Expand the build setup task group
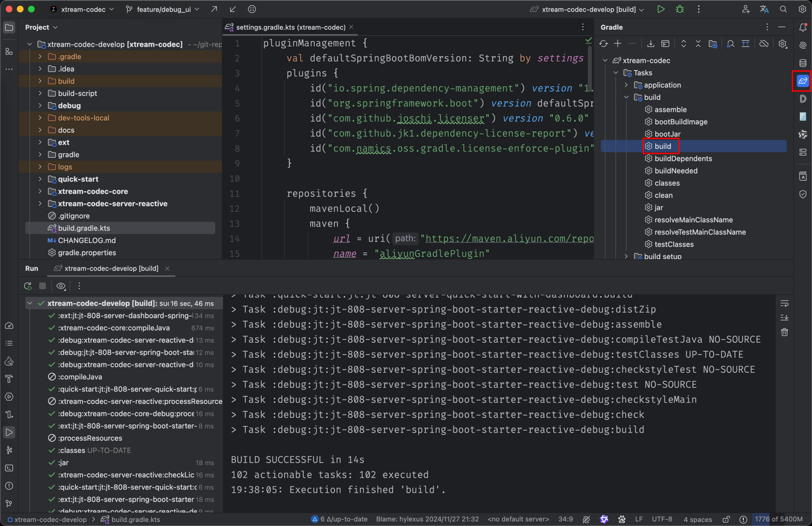 626,257
